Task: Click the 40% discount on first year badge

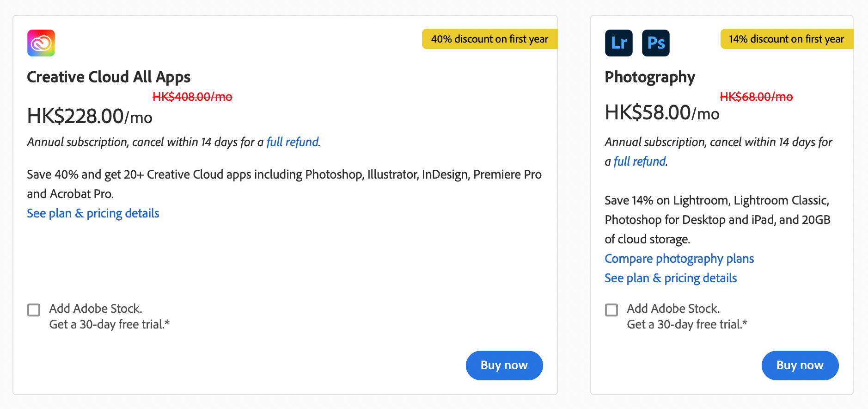Action: pyautogui.click(x=489, y=39)
